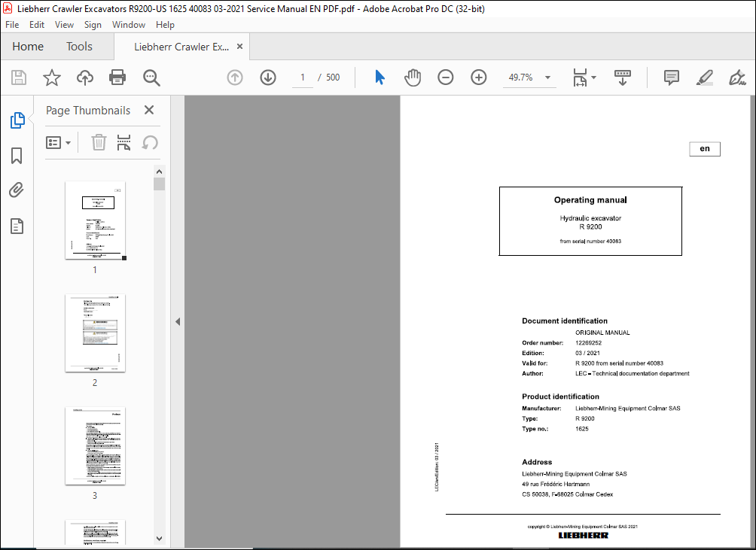Screen dimensions: 756x550
Task: Close the Page Thumbnails panel
Action: click(x=149, y=111)
